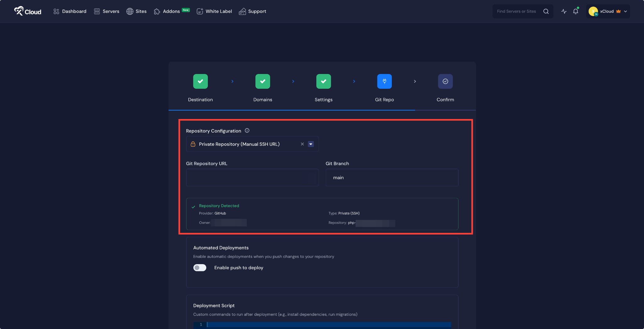Click the xCloud logo in the header
The height and width of the screenshot is (329, 644).
28,11
